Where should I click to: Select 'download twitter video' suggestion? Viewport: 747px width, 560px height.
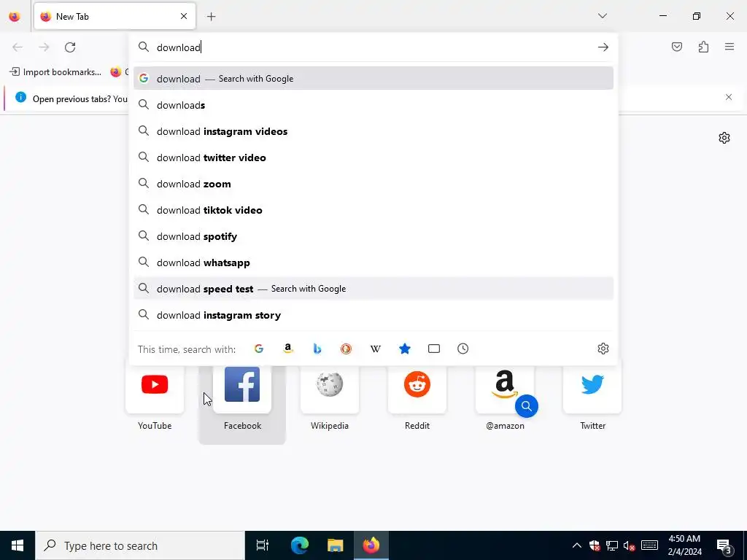373,157
